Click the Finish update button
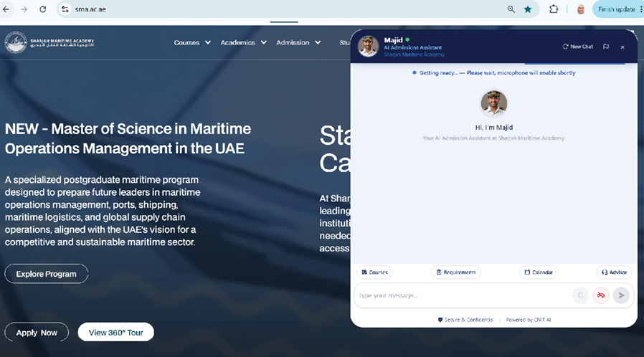 (616, 9)
